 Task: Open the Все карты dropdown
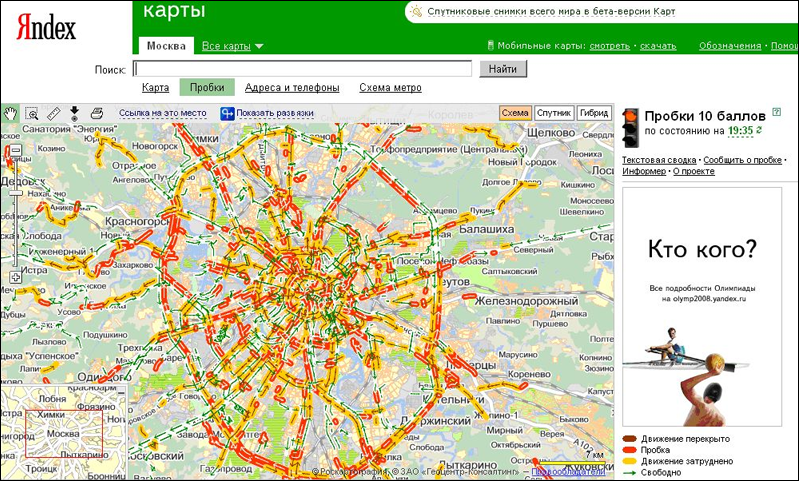click(x=226, y=46)
